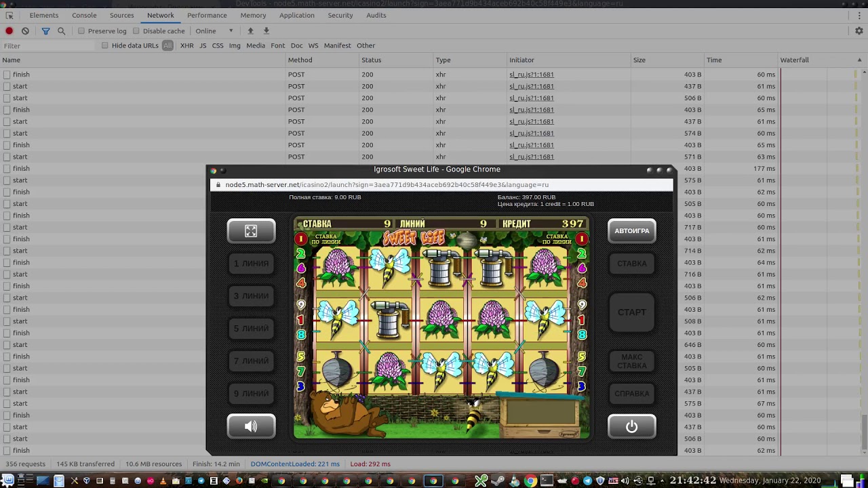Open DevTools three-dot customize menu
Viewport: 868px width, 488px height.
tap(859, 15)
